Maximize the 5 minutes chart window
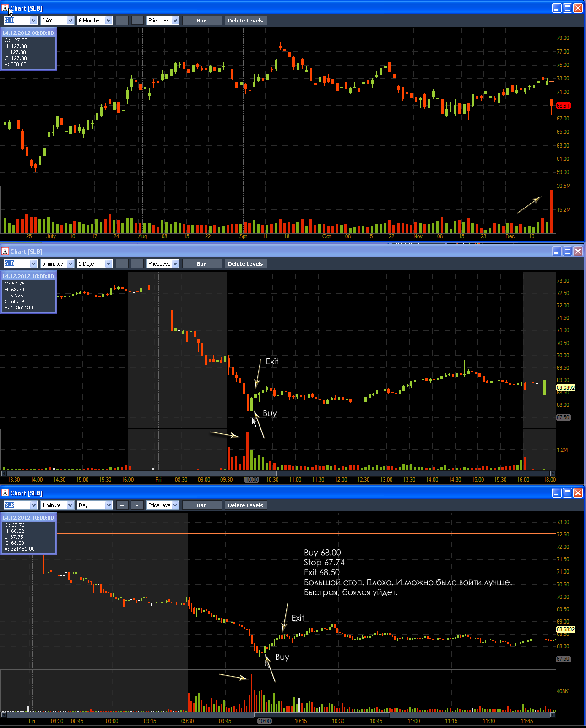Image resolution: width=586 pixels, height=728 pixels. tap(567, 252)
